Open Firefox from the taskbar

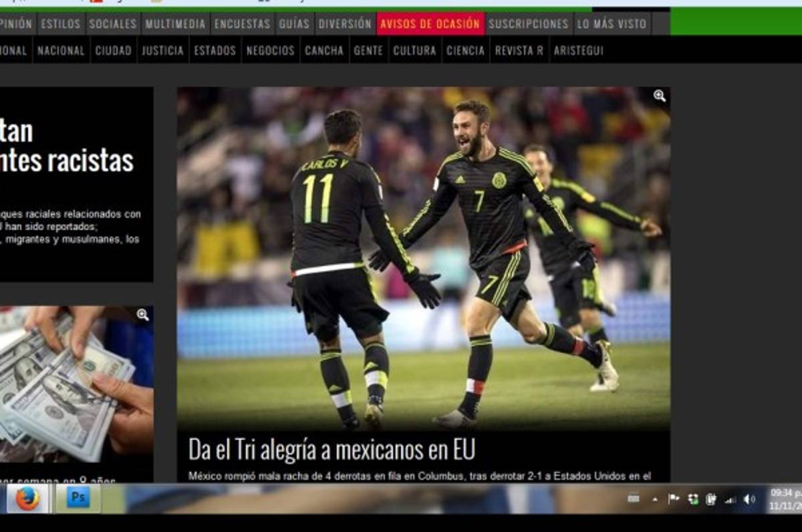(28, 500)
